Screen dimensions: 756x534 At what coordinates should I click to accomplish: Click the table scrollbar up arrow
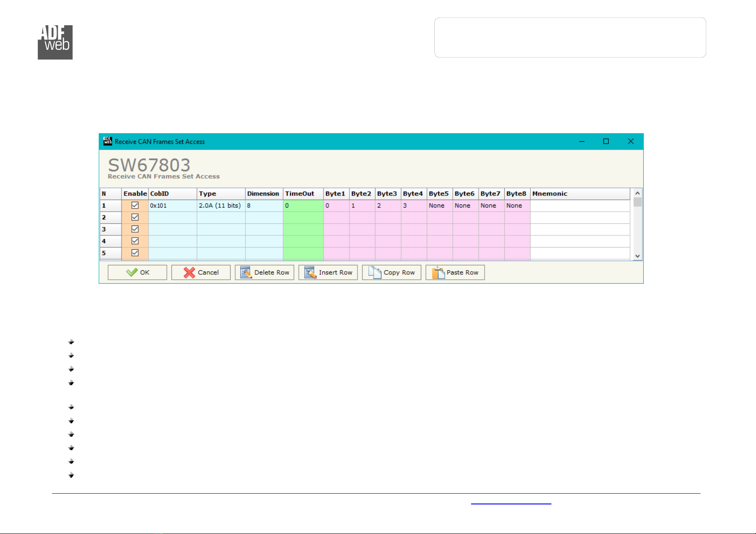pos(638,193)
